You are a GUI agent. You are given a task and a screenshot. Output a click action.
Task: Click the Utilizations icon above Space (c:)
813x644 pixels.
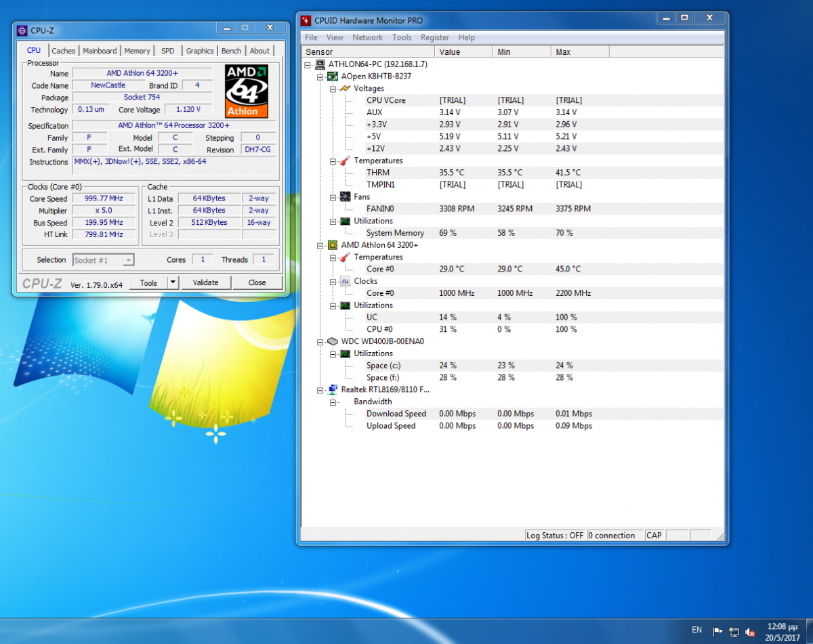345,353
